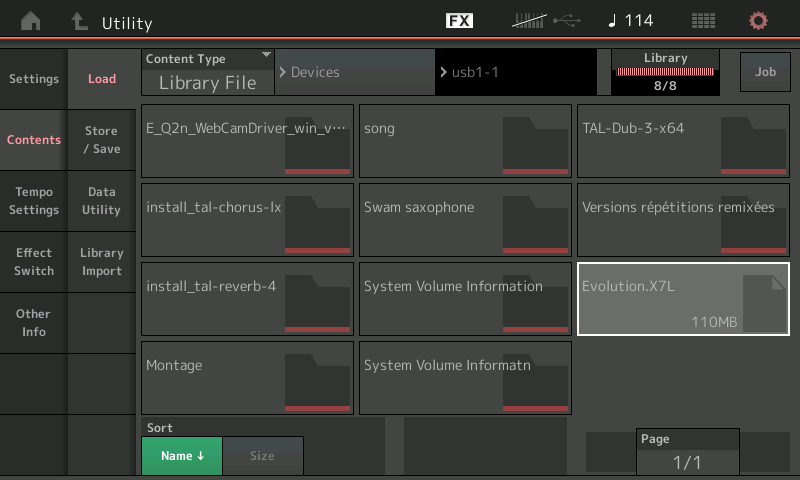Switch to the Settings tab
The height and width of the screenshot is (480, 800).
[x=34, y=79]
